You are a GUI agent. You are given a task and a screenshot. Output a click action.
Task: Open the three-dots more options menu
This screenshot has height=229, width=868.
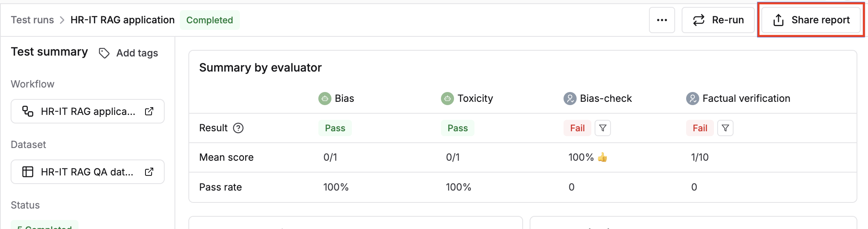(662, 20)
